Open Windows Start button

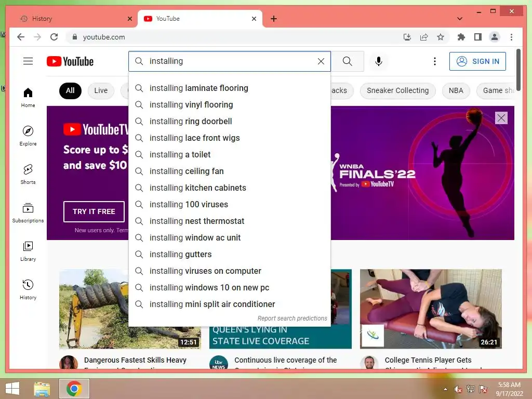12,389
